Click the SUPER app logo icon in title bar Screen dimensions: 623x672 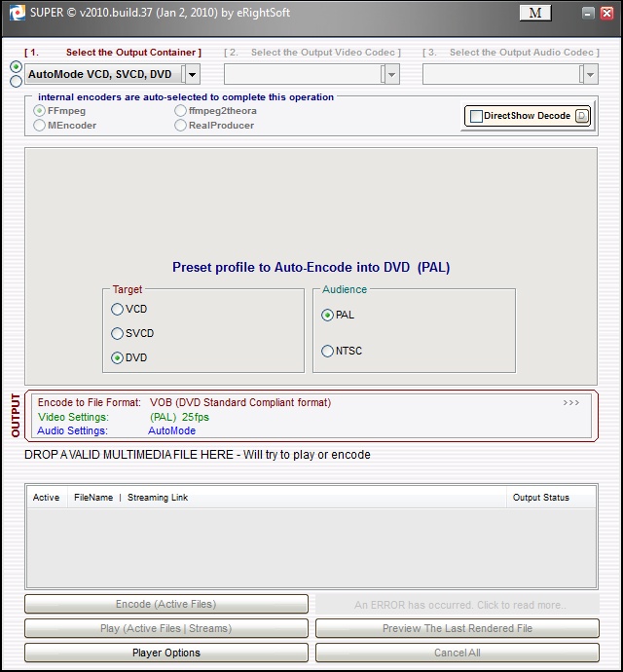click(18, 13)
